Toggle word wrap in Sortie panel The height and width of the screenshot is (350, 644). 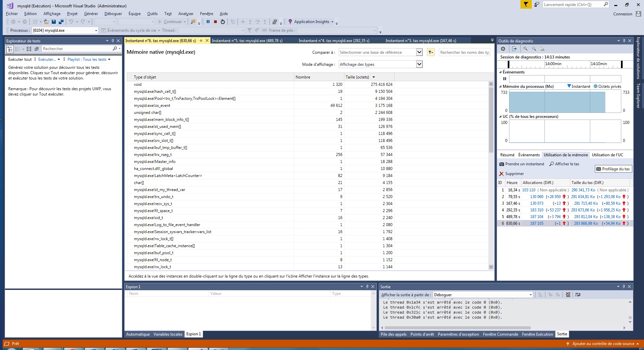click(x=578, y=295)
